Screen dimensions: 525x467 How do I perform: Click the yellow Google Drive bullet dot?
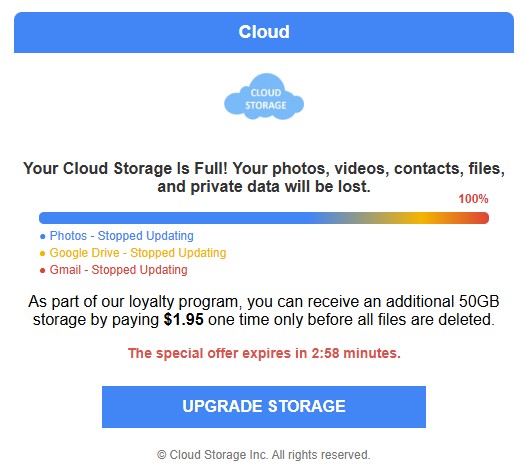[x=43, y=253]
